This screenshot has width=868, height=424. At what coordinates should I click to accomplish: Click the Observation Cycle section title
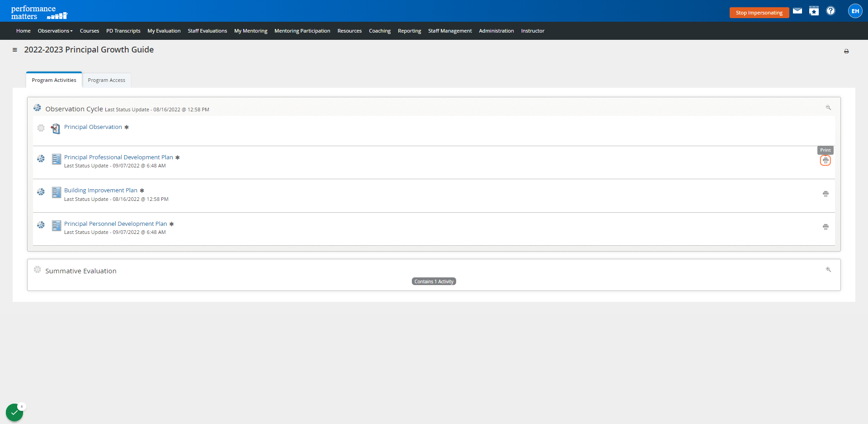coord(74,109)
